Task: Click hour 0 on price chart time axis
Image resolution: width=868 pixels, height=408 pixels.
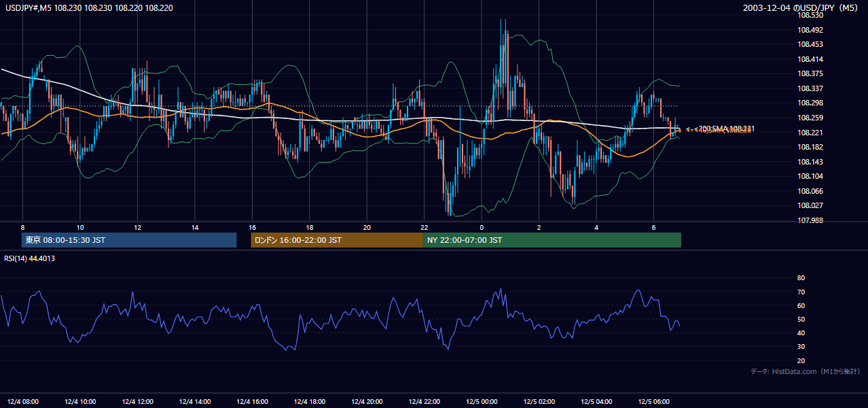Action: [482, 227]
